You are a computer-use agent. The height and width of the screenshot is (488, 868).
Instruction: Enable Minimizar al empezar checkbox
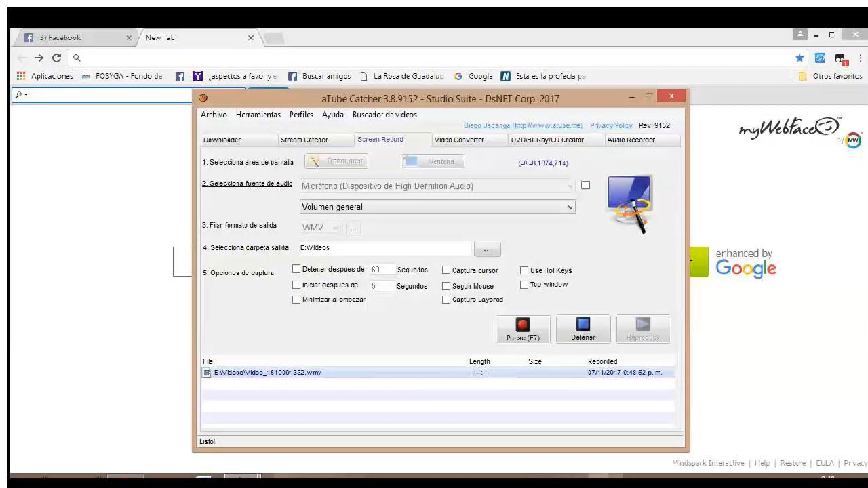[296, 300]
